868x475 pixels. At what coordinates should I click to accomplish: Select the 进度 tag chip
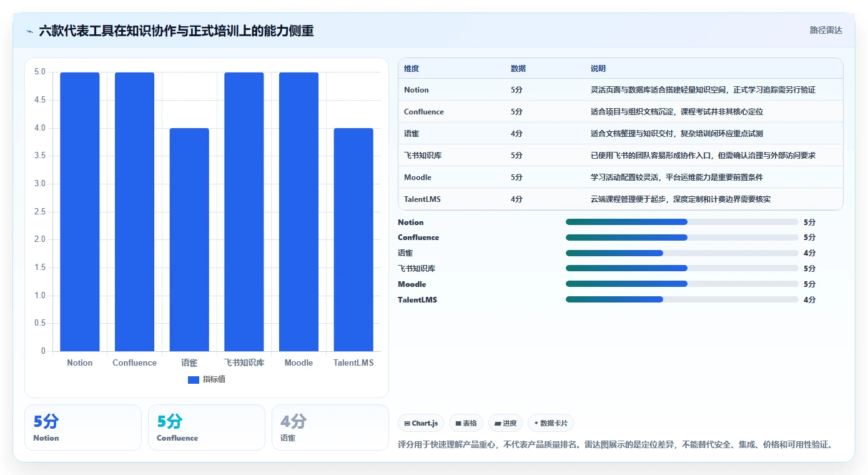click(505, 423)
